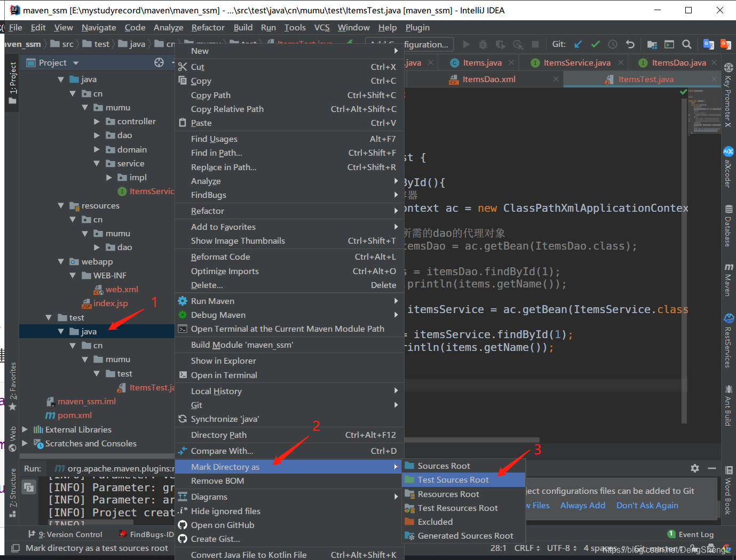Click the editor horizontal scrollbar
This screenshot has width=736, height=560.
[472, 440]
